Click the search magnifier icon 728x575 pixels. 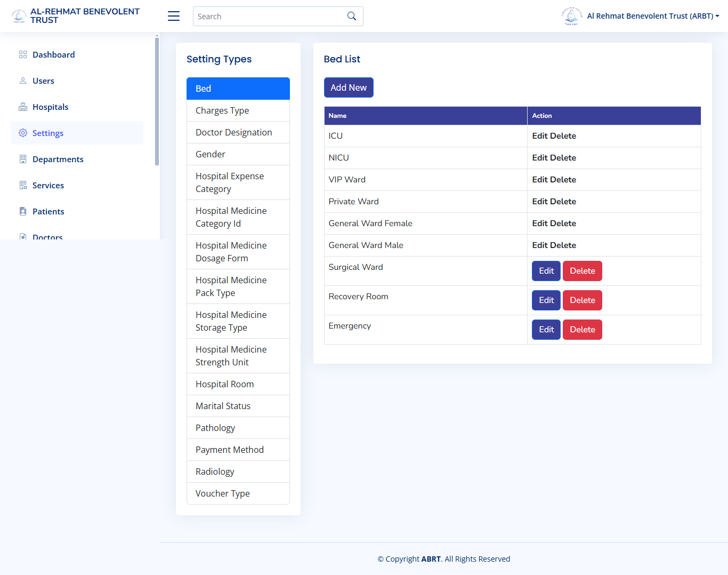351,16
